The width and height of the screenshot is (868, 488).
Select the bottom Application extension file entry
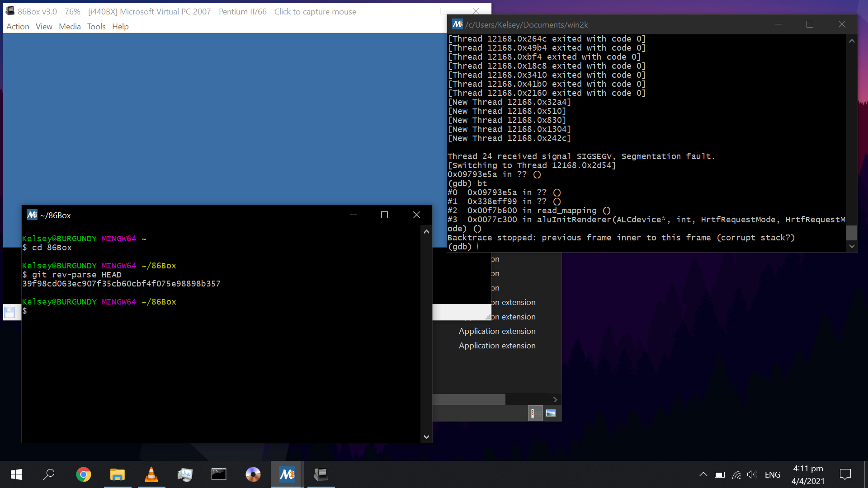coord(497,345)
